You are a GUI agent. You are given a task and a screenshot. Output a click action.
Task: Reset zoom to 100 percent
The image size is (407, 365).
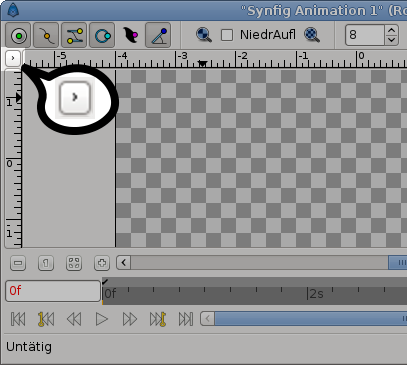click(x=46, y=263)
